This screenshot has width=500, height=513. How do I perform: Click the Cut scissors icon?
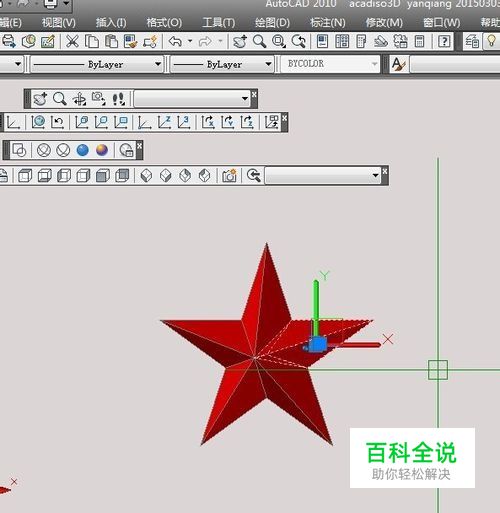[72, 41]
